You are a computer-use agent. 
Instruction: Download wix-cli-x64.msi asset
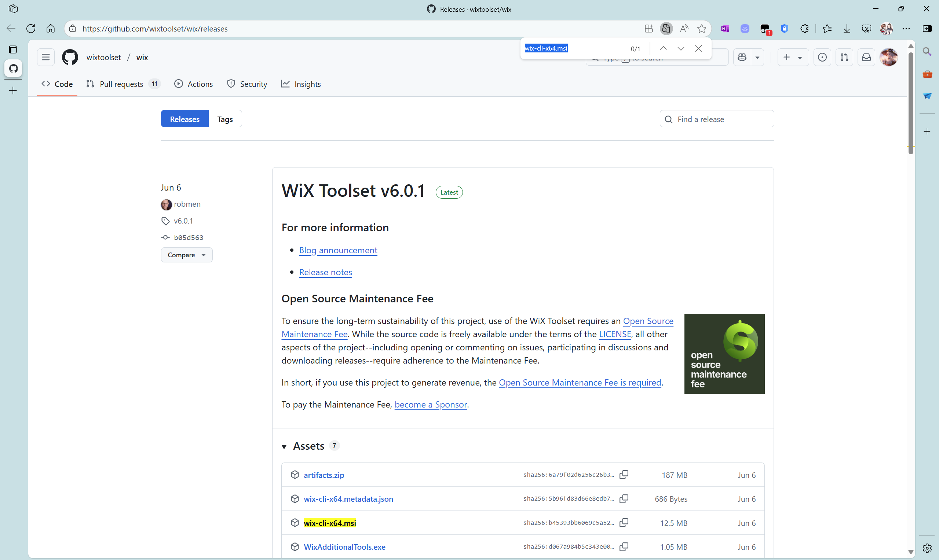[330, 523]
